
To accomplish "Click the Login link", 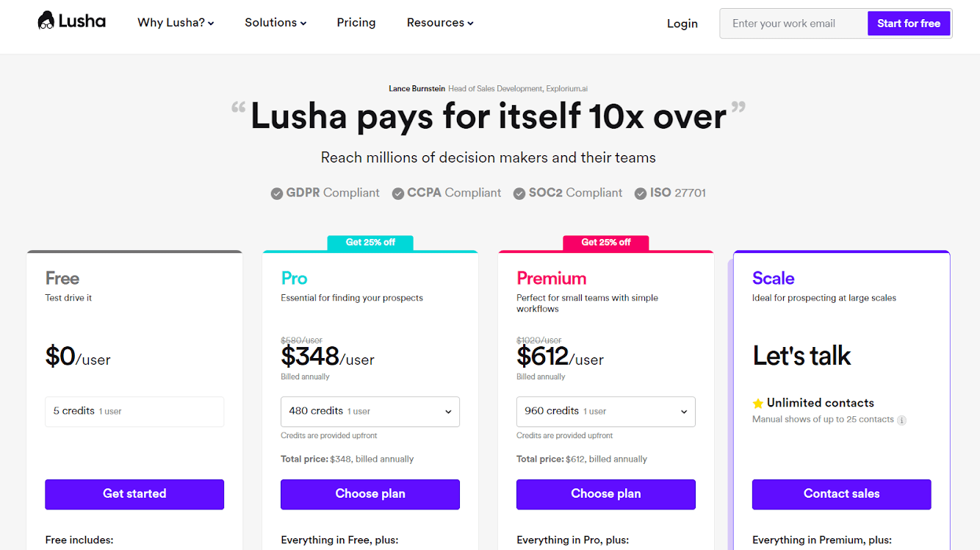I will coord(682,24).
